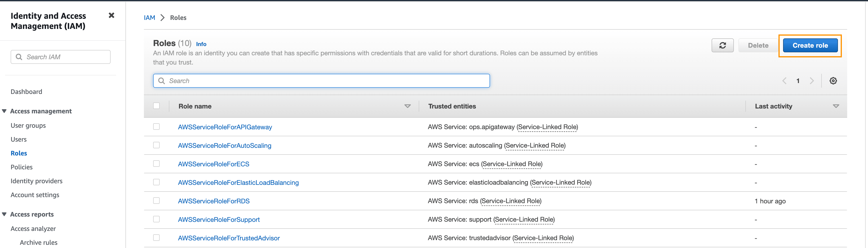868x248 pixels.
Task: Open Roles in the sidebar
Action: pyautogui.click(x=19, y=153)
